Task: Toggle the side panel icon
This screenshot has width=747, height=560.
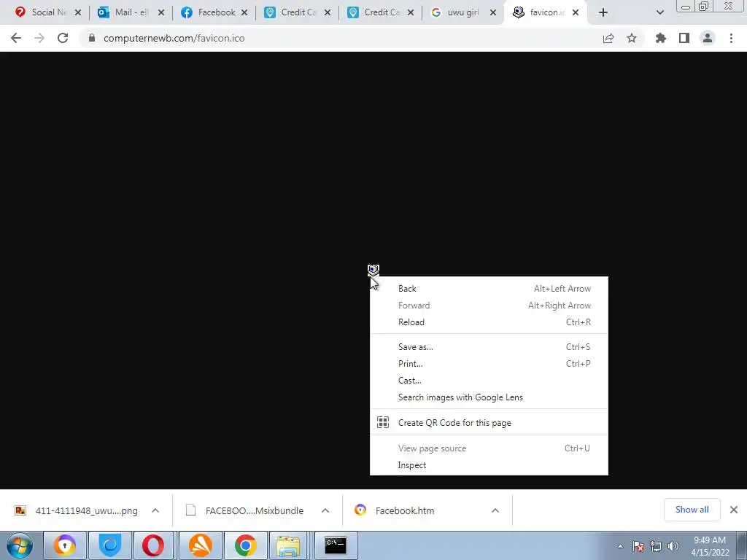Action: [x=684, y=38]
